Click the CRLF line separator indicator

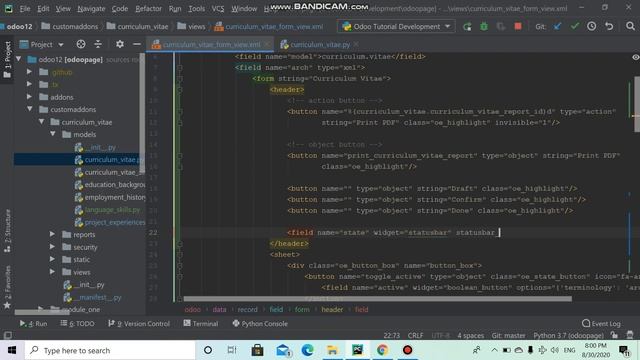415,336
